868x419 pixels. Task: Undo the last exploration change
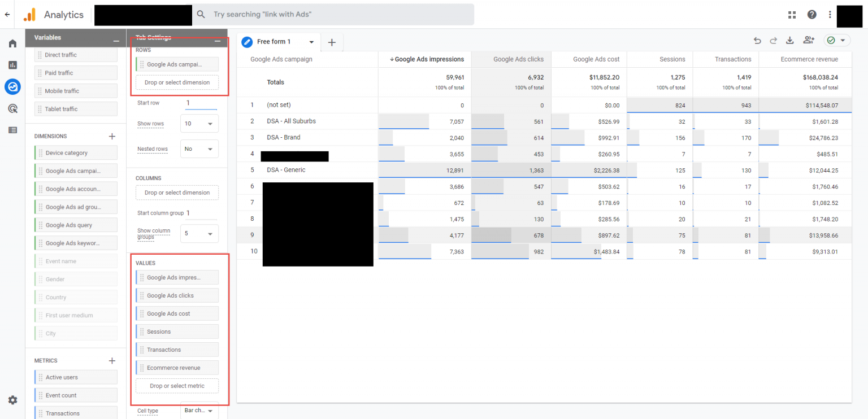757,40
